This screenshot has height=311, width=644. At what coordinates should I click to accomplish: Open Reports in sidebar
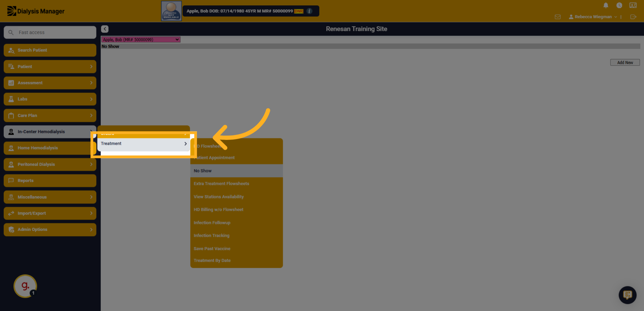(50, 181)
